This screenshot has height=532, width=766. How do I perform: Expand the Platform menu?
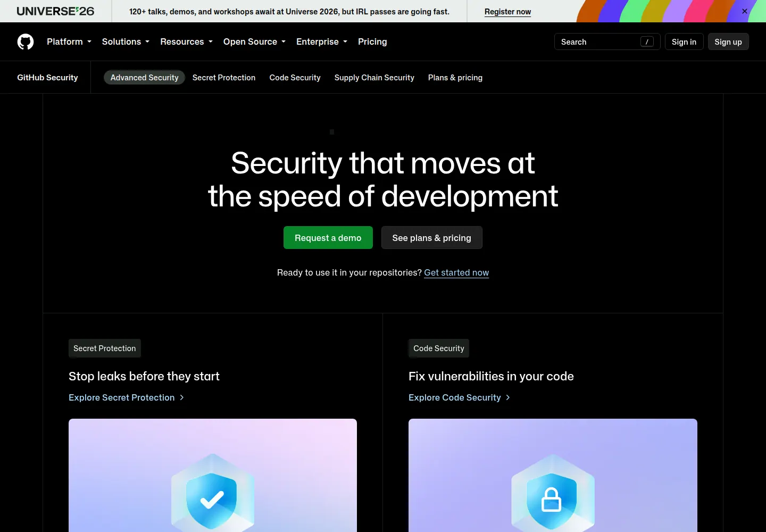pyautogui.click(x=69, y=41)
